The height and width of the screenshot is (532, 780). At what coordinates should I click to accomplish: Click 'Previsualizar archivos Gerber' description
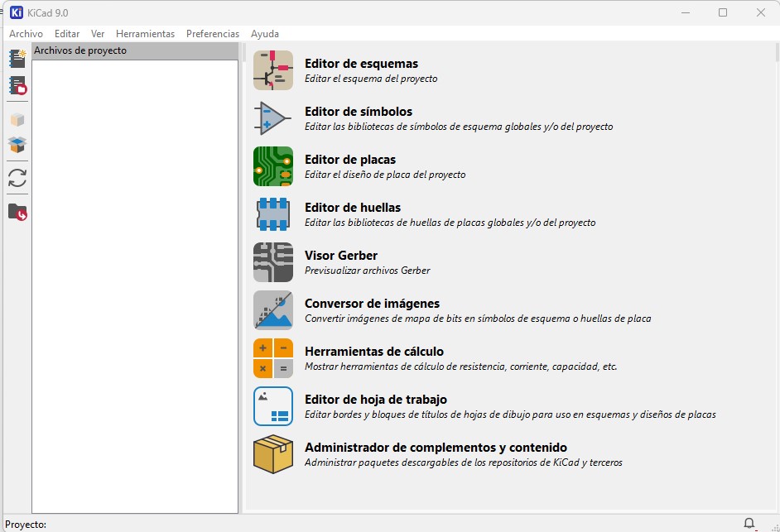click(367, 271)
